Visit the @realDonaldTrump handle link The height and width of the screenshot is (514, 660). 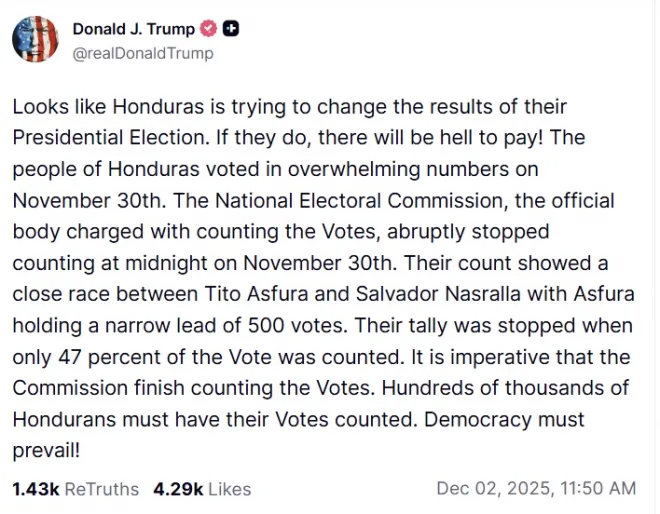pos(142,53)
